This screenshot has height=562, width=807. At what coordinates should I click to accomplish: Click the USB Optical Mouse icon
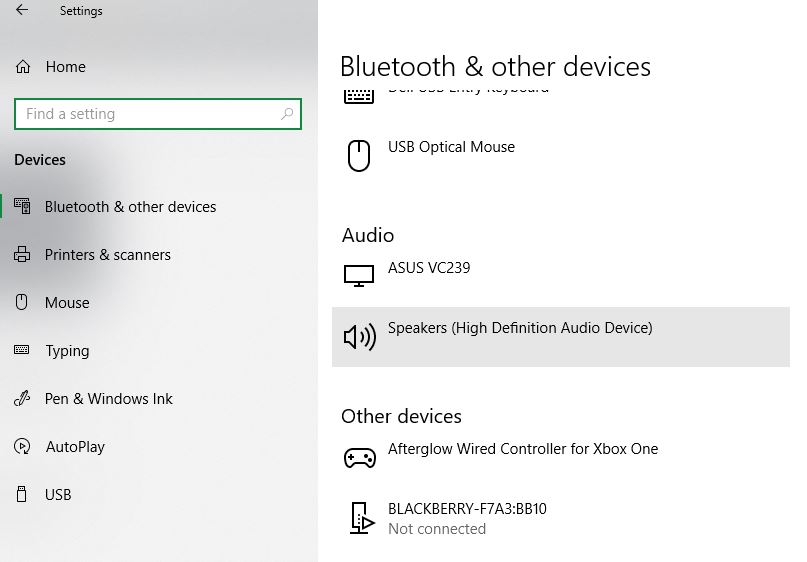[x=358, y=155]
